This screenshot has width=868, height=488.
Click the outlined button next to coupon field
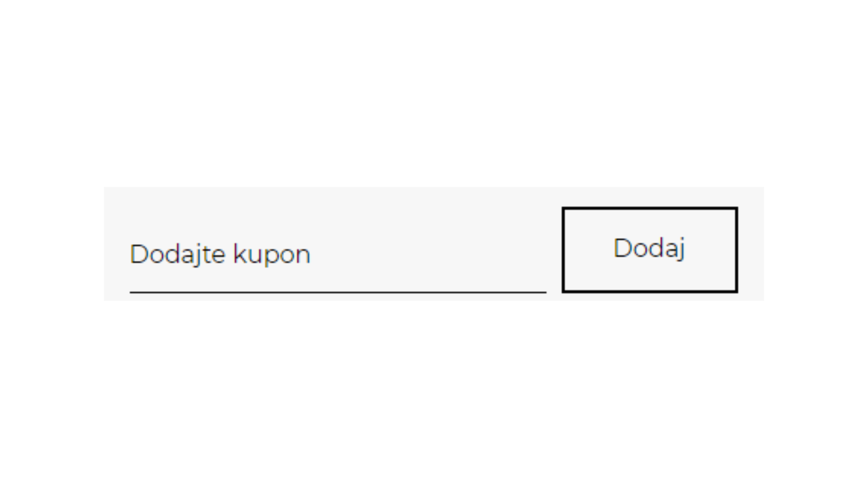coord(650,249)
